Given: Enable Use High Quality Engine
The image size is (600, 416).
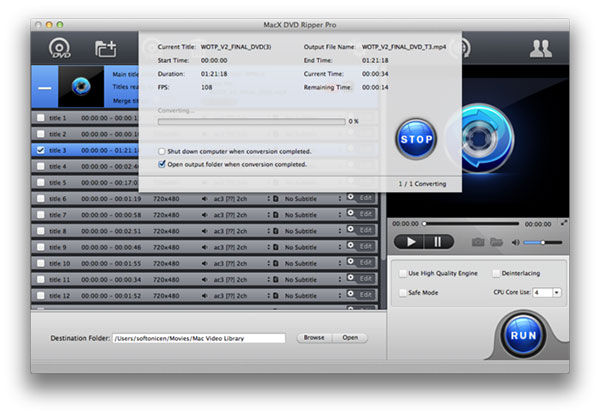Looking at the screenshot, I should [x=403, y=273].
